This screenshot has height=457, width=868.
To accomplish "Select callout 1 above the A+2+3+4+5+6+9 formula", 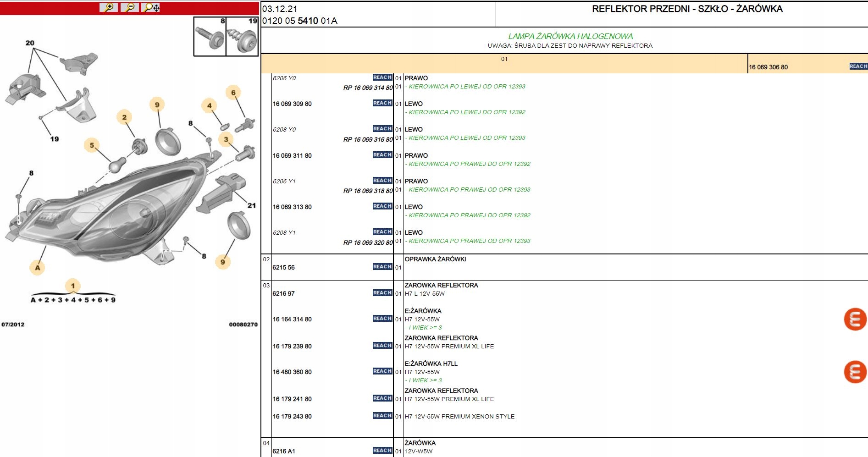I will click(x=73, y=286).
